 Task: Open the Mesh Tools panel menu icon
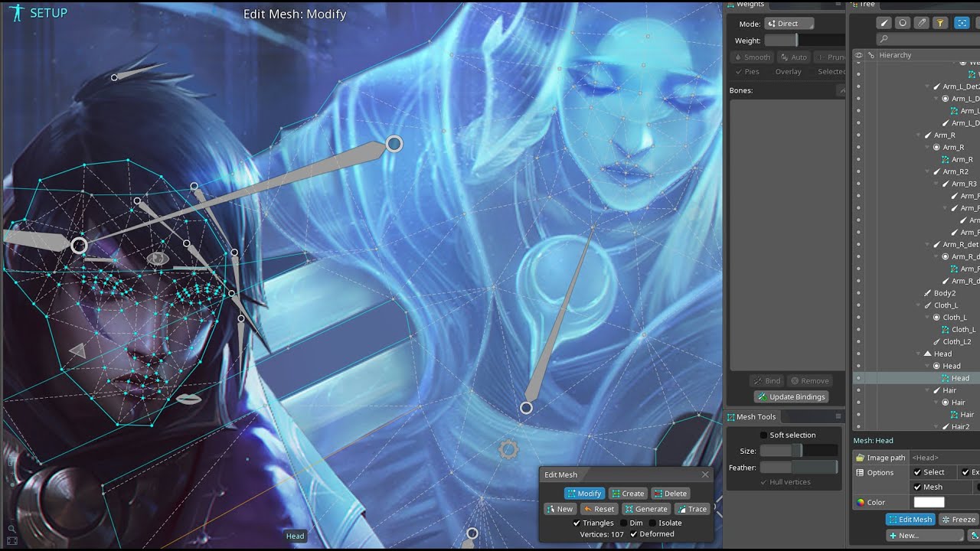pyautogui.click(x=838, y=416)
